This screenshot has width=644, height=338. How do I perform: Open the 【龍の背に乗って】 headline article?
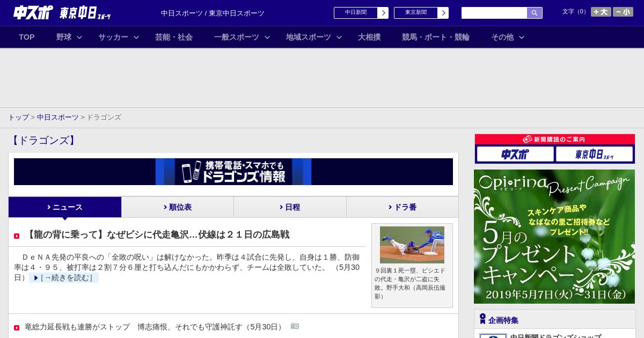tap(157, 234)
